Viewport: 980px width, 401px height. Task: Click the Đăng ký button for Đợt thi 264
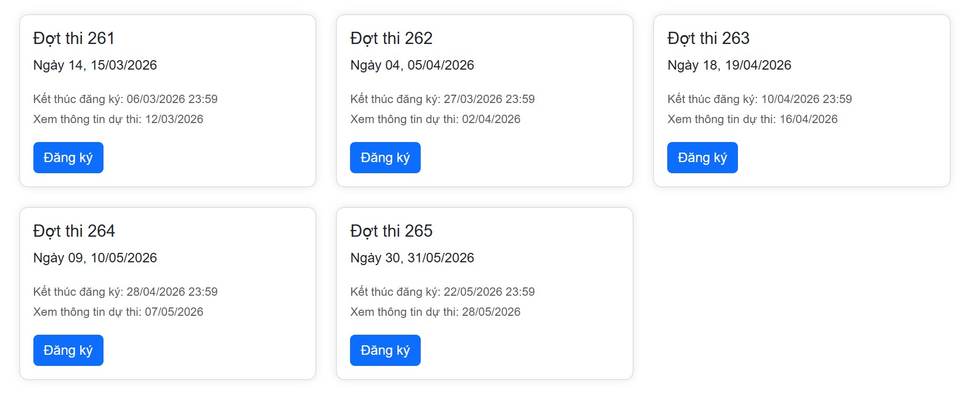(68, 350)
